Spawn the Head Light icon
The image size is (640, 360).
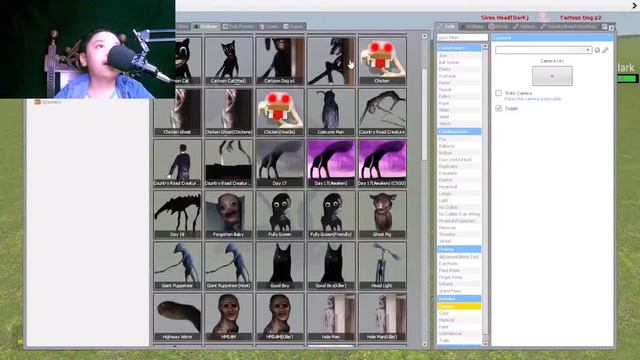click(x=382, y=266)
